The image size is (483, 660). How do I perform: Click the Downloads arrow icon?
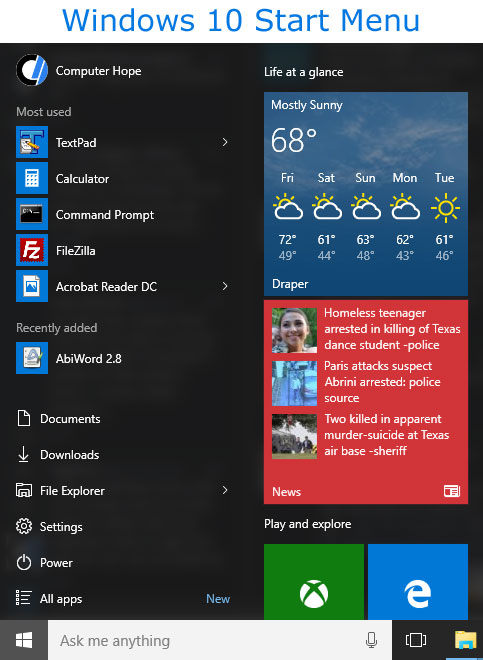point(24,455)
